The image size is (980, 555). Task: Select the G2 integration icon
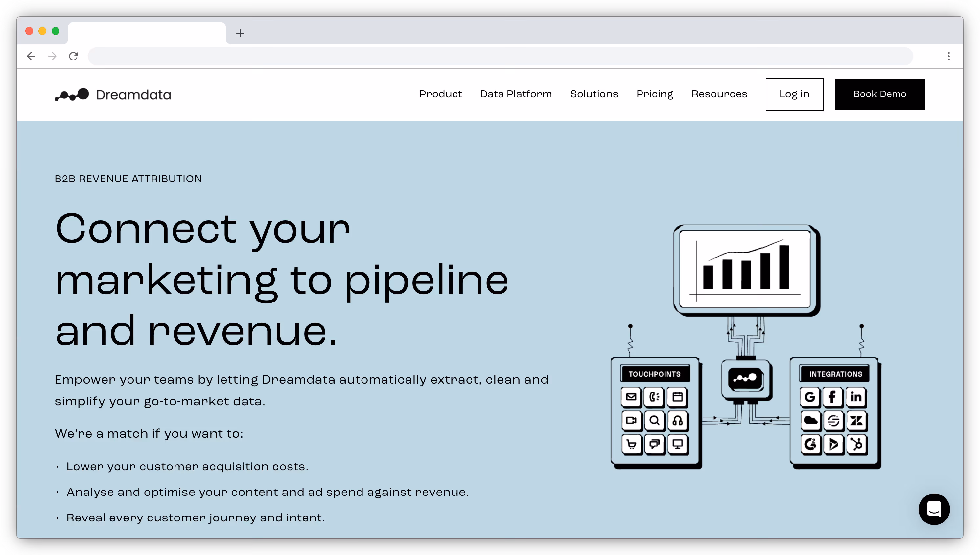pos(810,445)
